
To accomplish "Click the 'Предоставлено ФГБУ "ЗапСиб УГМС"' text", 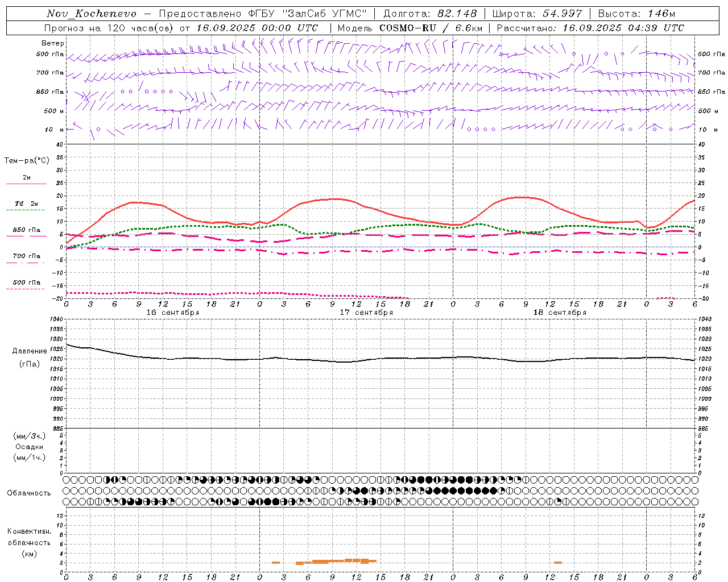I will [263, 14].
